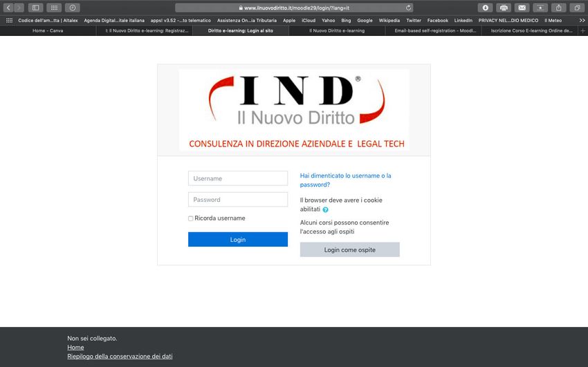Add a new tab with the plus icon
The width and height of the screenshot is (588, 367).
coord(582,30)
